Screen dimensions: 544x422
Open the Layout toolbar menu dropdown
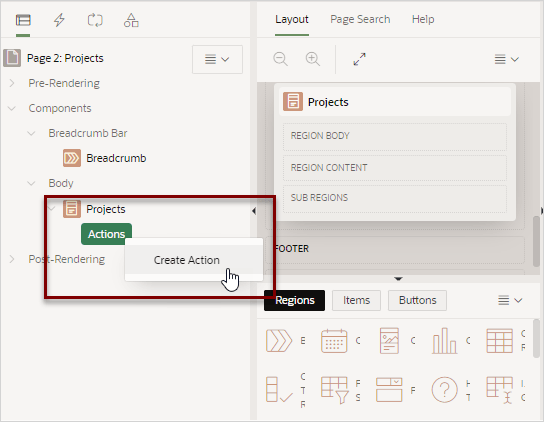pyautogui.click(x=507, y=59)
